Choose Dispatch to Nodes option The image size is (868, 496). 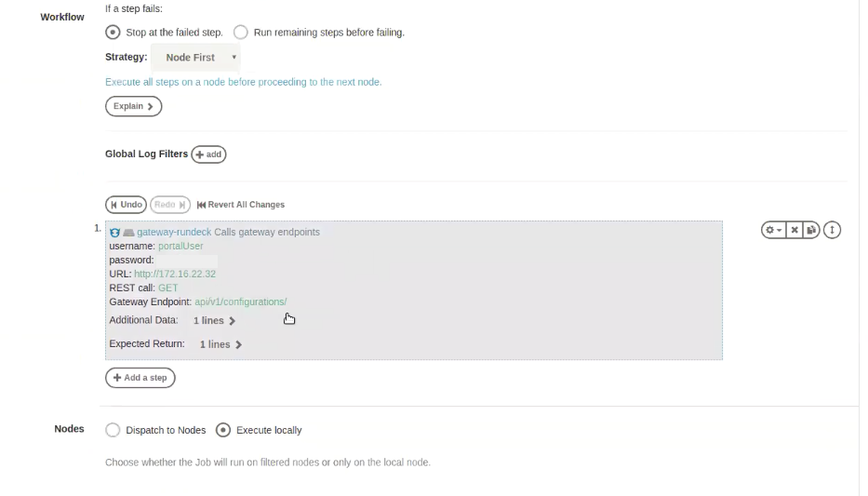(x=113, y=430)
